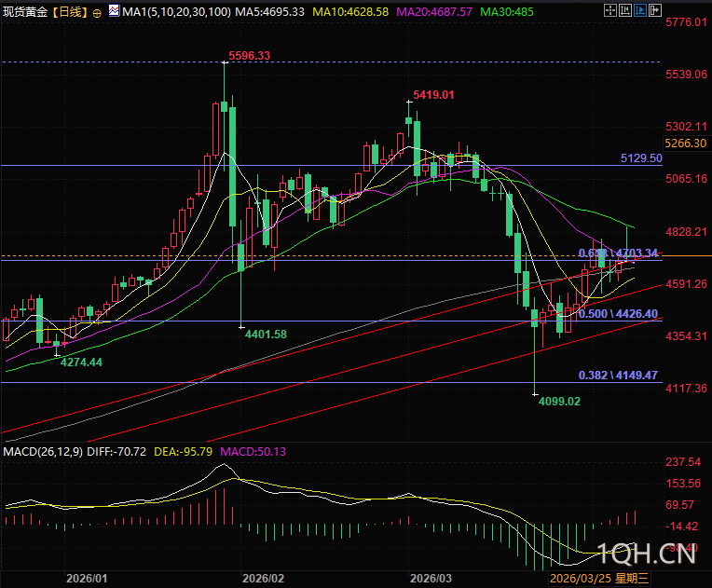The width and height of the screenshot is (712, 588).
Task: Click the 0.500 \ 4426.40 Fibonacci label
Action: tap(618, 314)
